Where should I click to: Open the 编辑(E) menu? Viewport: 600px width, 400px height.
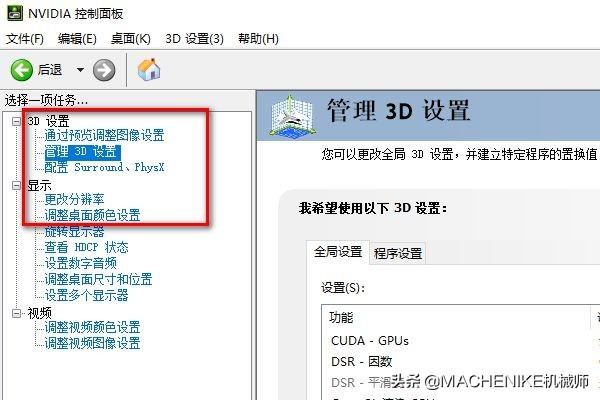77,39
